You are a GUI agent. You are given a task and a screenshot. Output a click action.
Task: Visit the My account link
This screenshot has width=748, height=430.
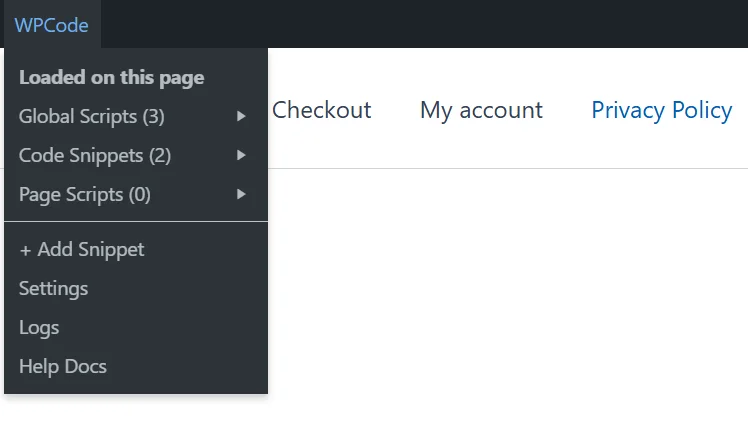(x=481, y=111)
